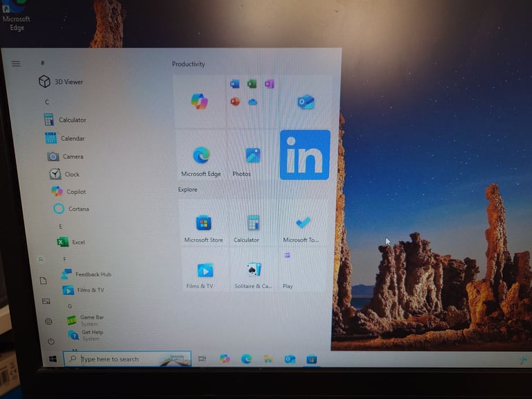Click the Microsoft 365 Copilot tile in Productivity

tap(199, 101)
